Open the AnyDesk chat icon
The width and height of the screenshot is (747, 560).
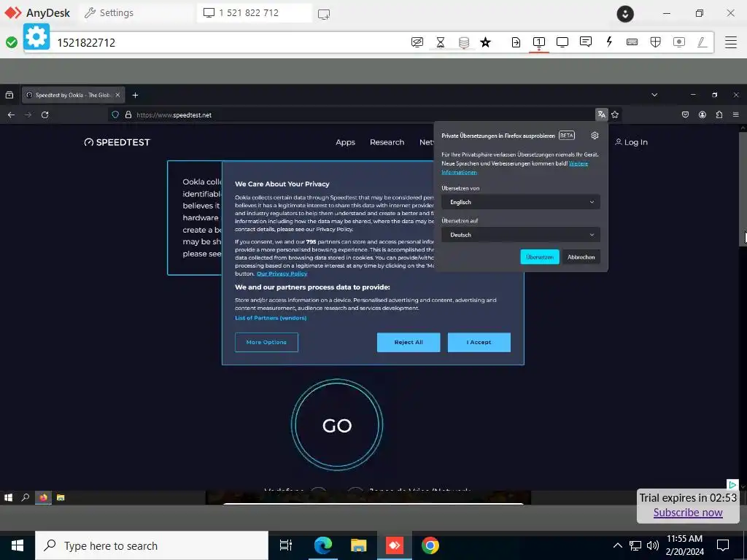[x=586, y=42]
